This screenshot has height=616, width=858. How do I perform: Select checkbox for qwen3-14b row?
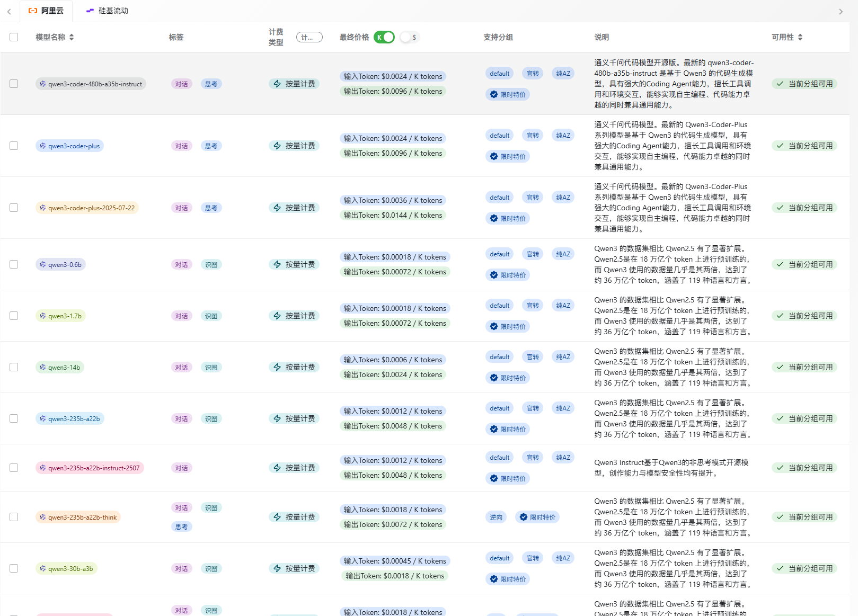[14, 367]
